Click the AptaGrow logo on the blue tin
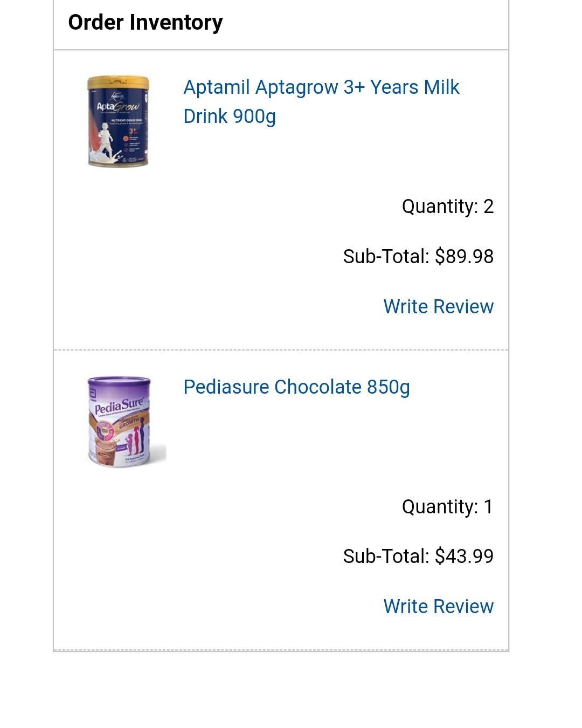This screenshot has height=728, width=582. point(117,106)
